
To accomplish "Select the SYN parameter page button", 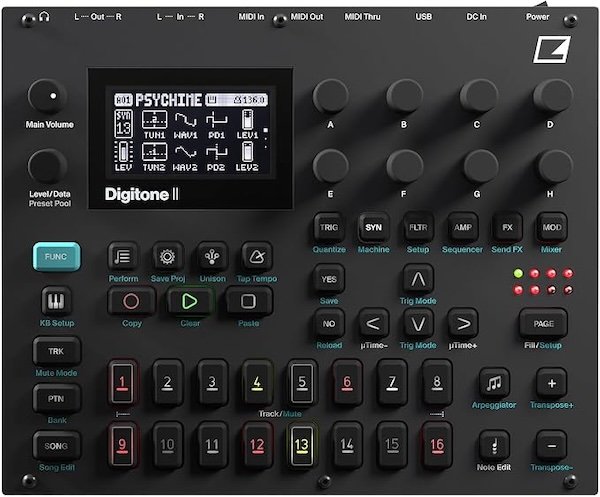I will click(x=373, y=228).
